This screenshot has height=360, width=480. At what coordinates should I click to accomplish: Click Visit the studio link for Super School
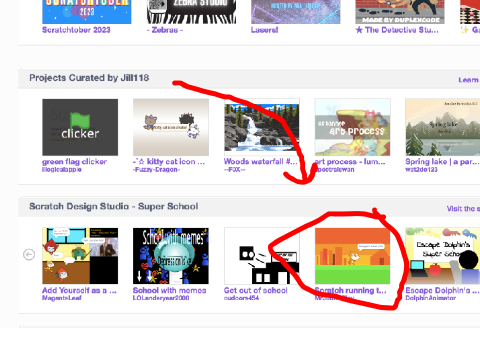[x=463, y=209]
